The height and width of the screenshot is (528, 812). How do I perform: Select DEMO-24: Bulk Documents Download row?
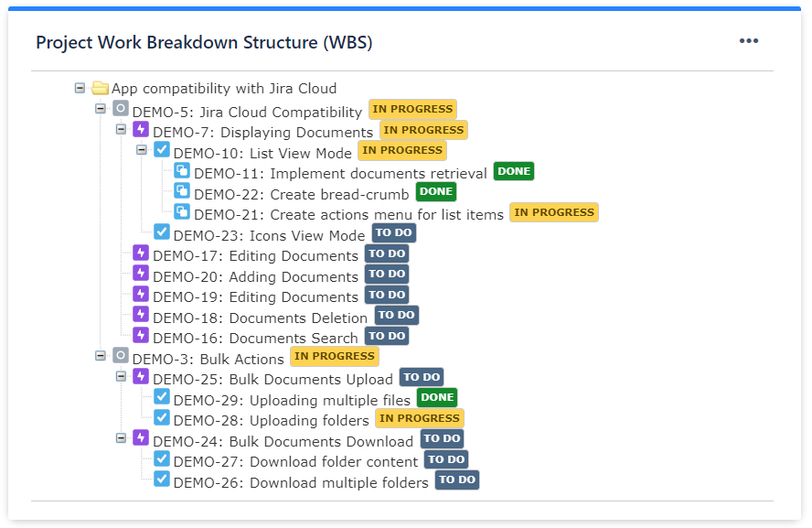283,441
